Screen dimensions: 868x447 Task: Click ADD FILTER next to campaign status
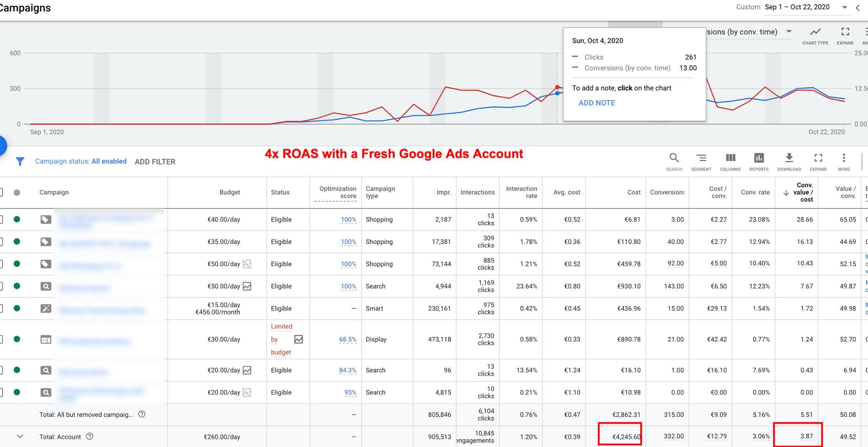click(x=155, y=162)
